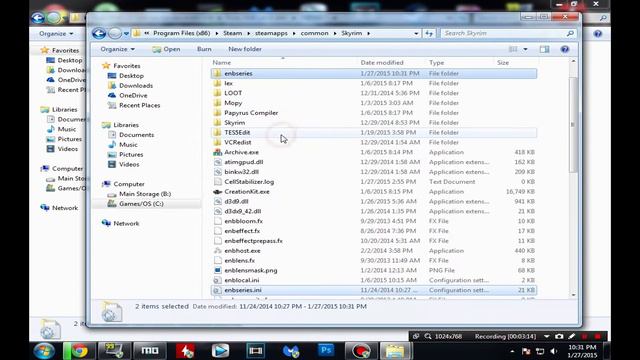Image resolution: width=640 pixels, height=360 pixels.
Task: Select the enbhost.exe file icon
Action: [x=218, y=251]
